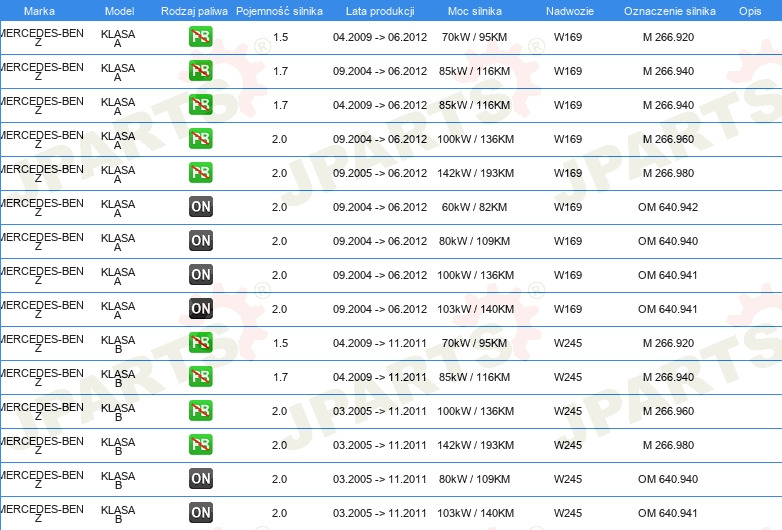
Task: Click capacity "1.5" in the KLASA A row
Action: pyautogui.click(x=280, y=37)
